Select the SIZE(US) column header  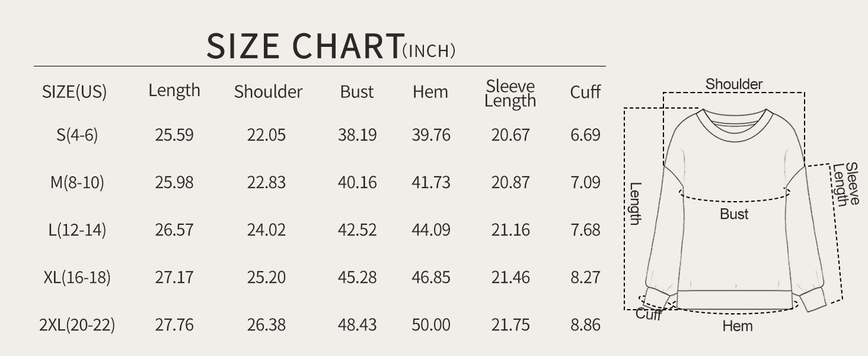[75, 92]
